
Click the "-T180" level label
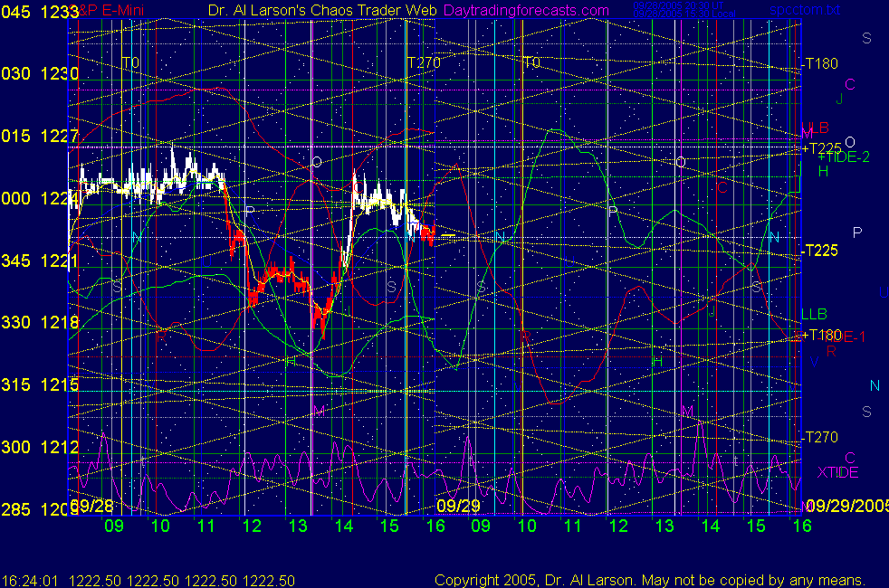[820, 63]
